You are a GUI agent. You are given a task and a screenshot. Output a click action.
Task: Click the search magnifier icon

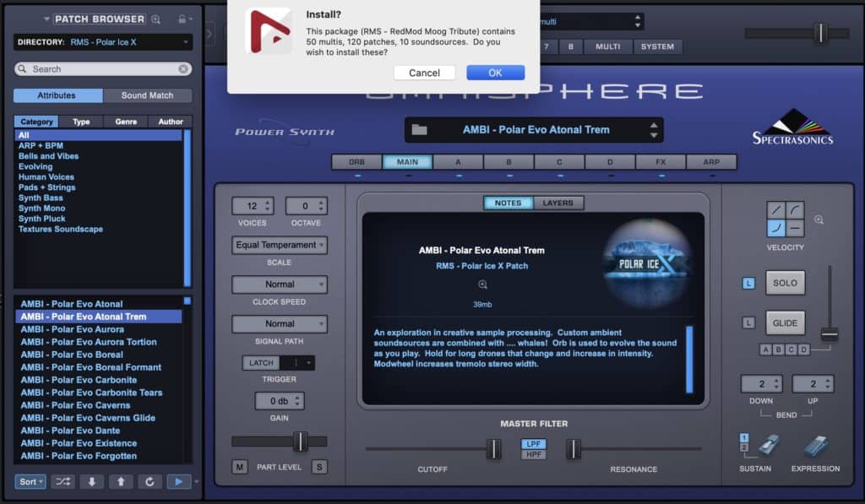(22, 69)
